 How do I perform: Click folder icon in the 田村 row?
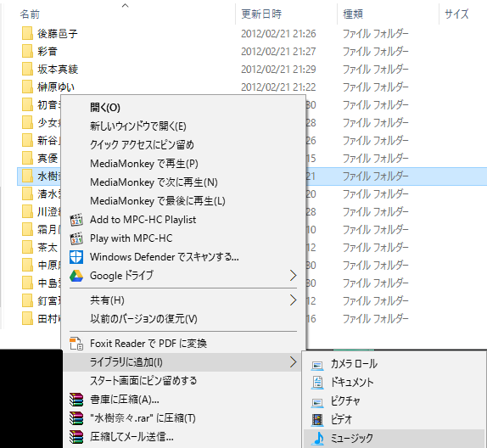pyautogui.click(x=27, y=319)
